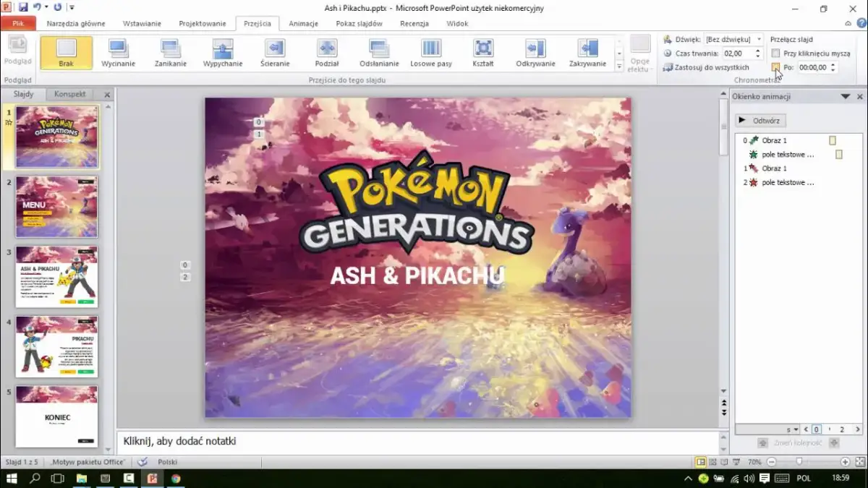Check Przy kliknięciu myszą option
Screen dimensions: 868x488
775,53
